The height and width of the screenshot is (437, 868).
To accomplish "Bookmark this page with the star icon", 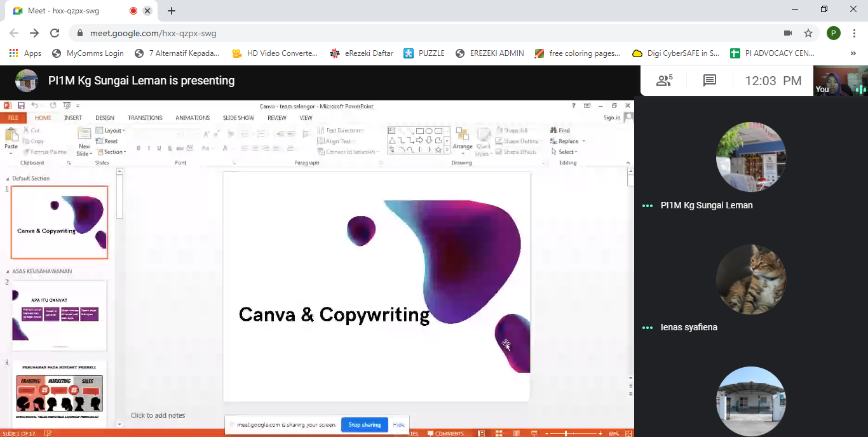I will 808,33.
